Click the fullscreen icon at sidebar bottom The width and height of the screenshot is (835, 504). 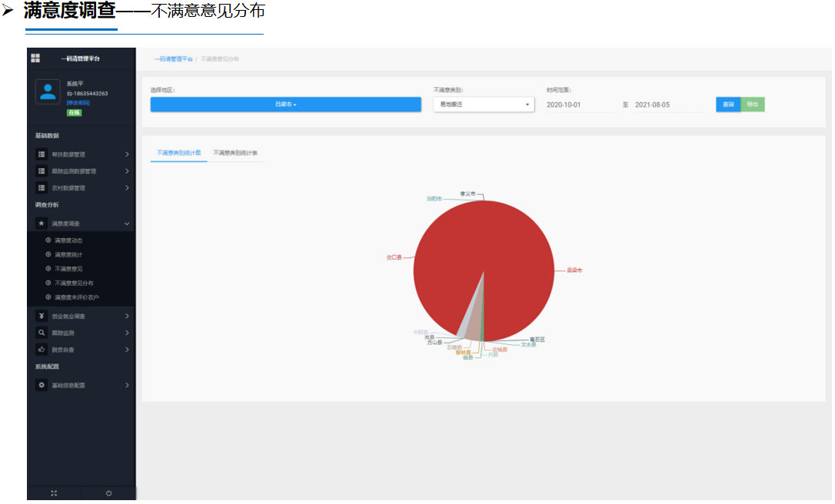pos(54,493)
